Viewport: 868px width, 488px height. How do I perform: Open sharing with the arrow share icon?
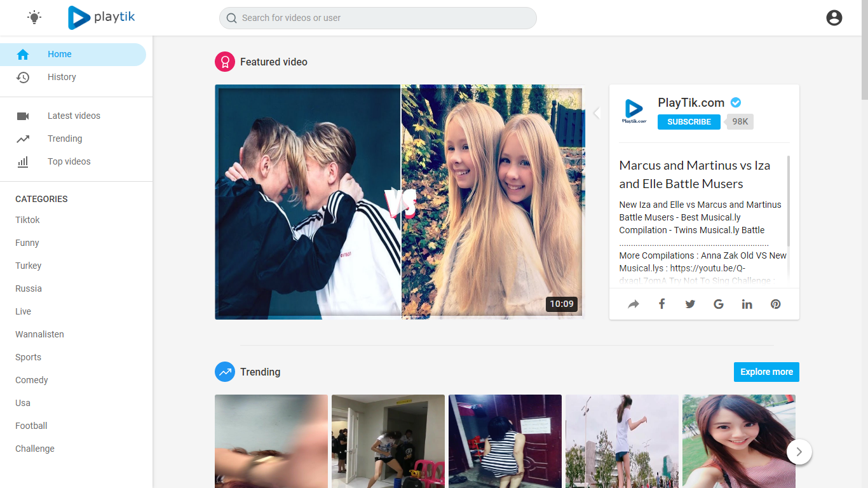tap(633, 304)
